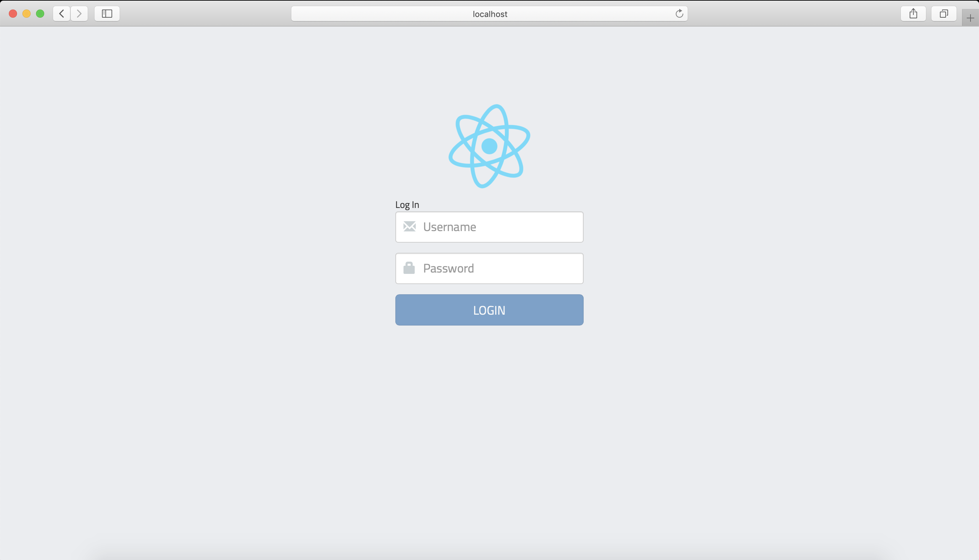The image size is (979, 560).
Task: Focus the Username input field
Action: coord(489,227)
